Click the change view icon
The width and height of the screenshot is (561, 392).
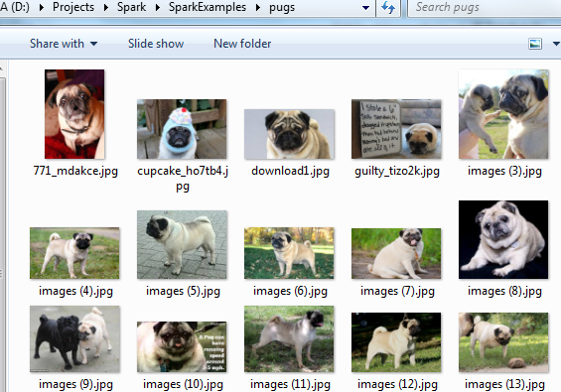(535, 44)
